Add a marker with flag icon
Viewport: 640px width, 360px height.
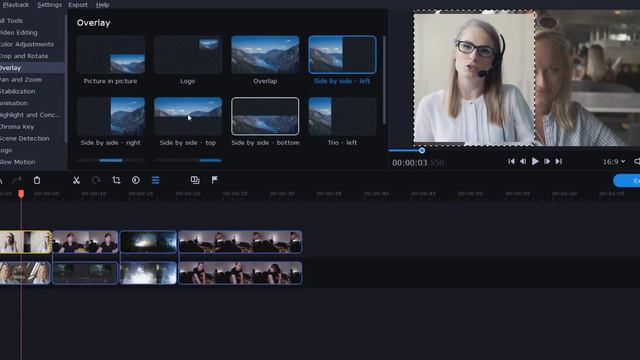pyautogui.click(x=215, y=180)
